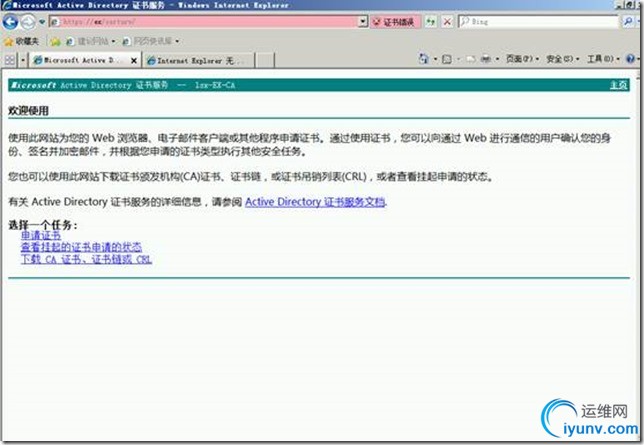This screenshot has width=644, height=445.
Task: Switch to the Internet Explorer 无 tab
Action: coord(200,61)
